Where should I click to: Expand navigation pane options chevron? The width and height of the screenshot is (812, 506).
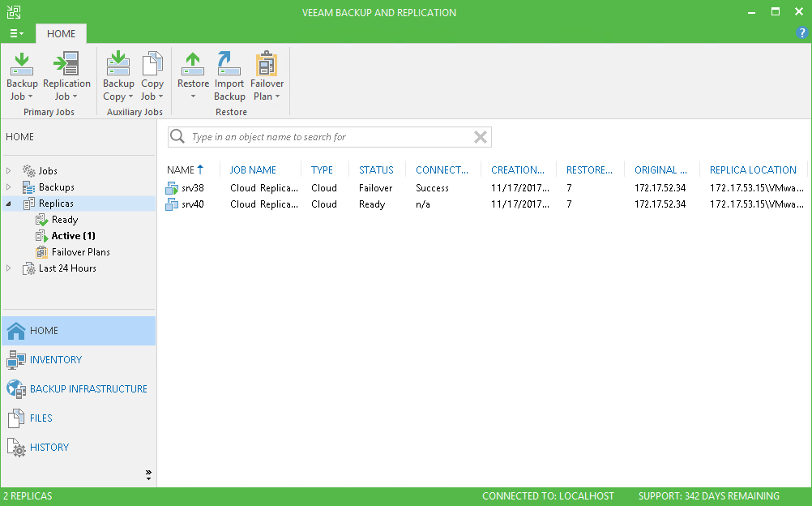click(x=148, y=475)
